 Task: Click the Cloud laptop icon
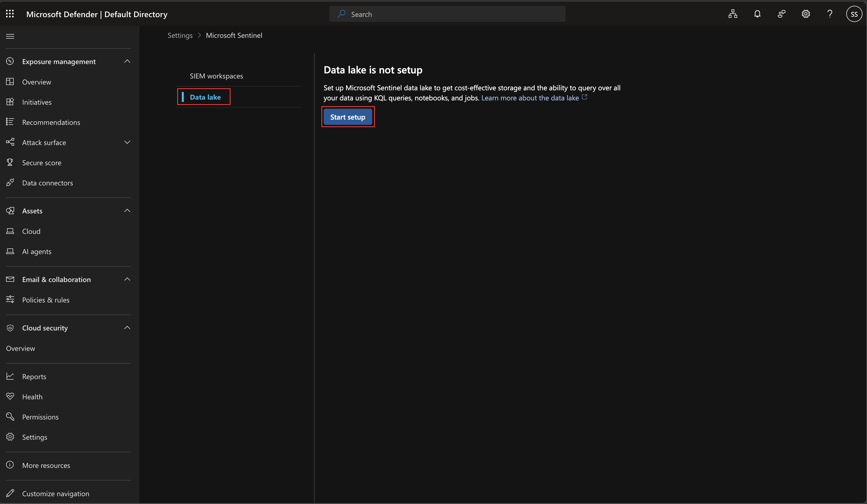coord(10,231)
